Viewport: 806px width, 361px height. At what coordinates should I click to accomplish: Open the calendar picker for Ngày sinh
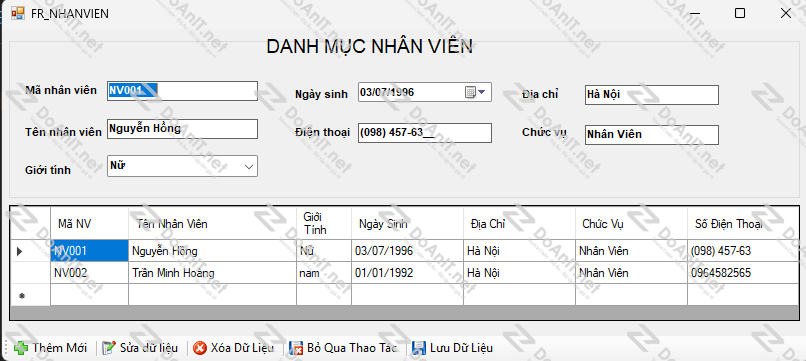[x=475, y=92]
